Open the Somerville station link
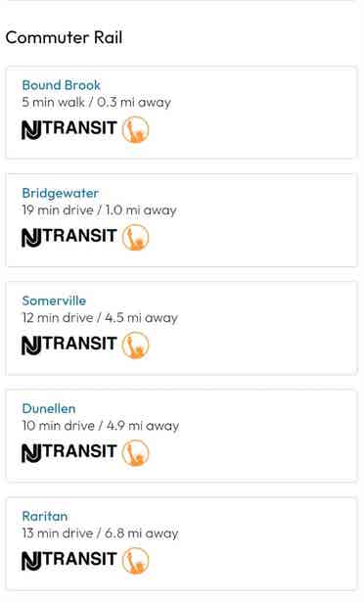This screenshot has width=364, height=602. tap(54, 301)
